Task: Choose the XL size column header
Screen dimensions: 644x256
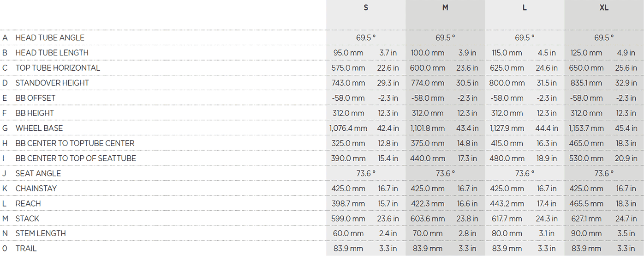Action: tap(604, 8)
